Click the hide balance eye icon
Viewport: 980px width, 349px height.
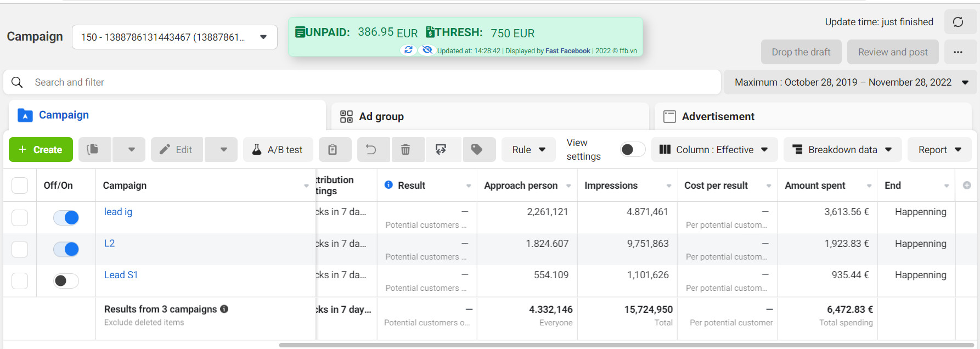[426, 50]
